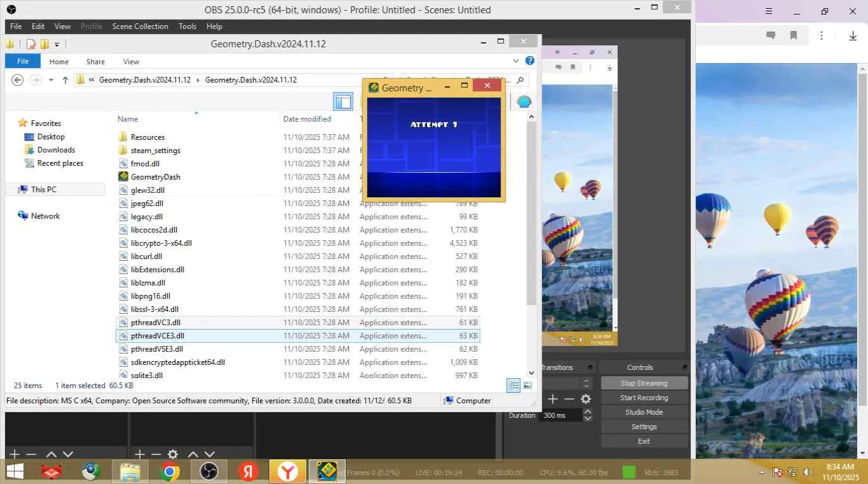Open downloads arrow icon in the right browser window
868x484 pixels.
tap(853, 36)
